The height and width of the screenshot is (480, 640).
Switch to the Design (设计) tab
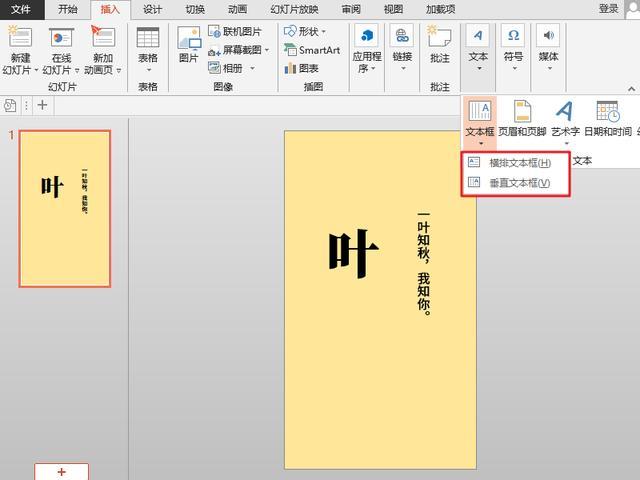(x=152, y=9)
